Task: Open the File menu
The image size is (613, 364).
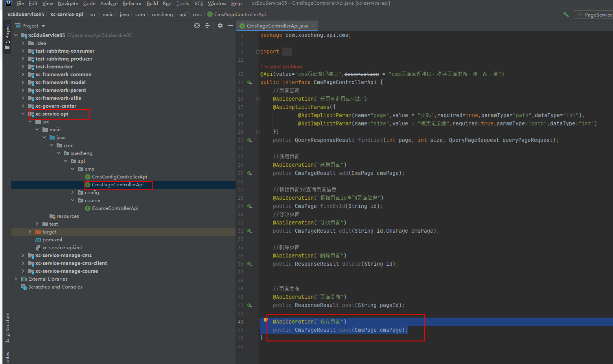Action: [20, 3]
